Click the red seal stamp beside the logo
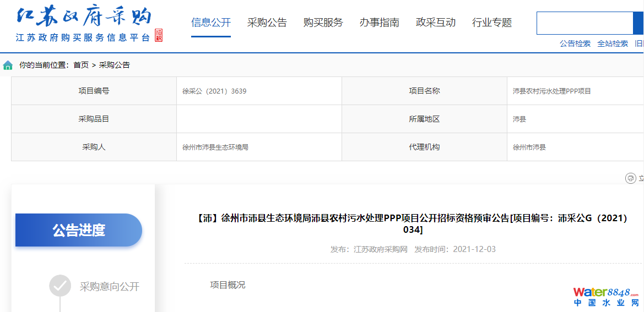This screenshot has width=644, height=312. pyautogui.click(x=159, y=36)
